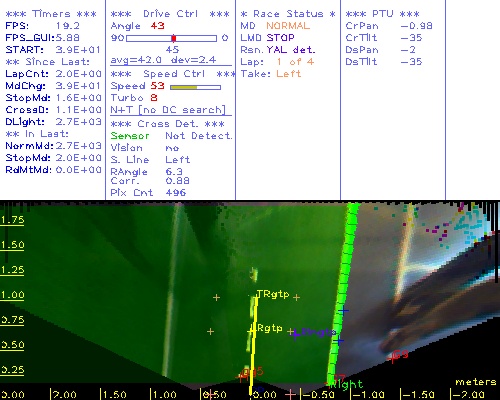Select the red marker near the right edge
The image size is (500, 400).
coord(398,355)
